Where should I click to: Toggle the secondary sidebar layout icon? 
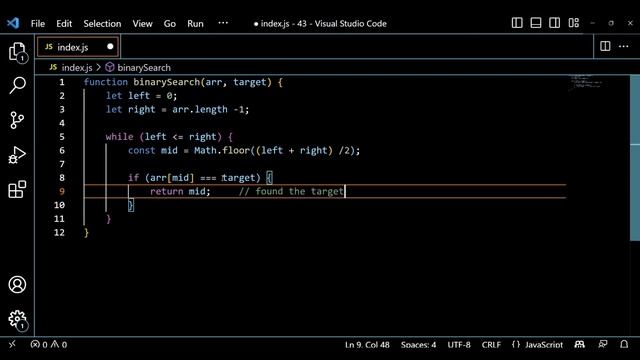click(555, 23)
